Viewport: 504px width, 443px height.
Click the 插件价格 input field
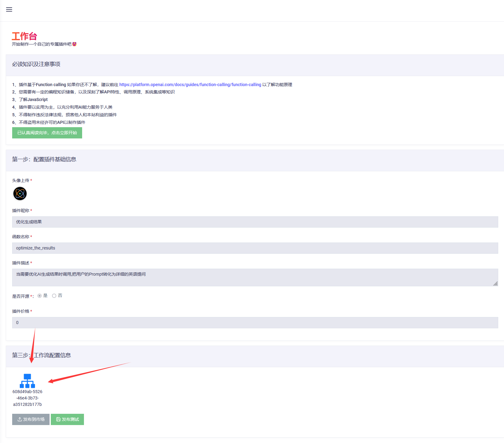pos(255,323)
